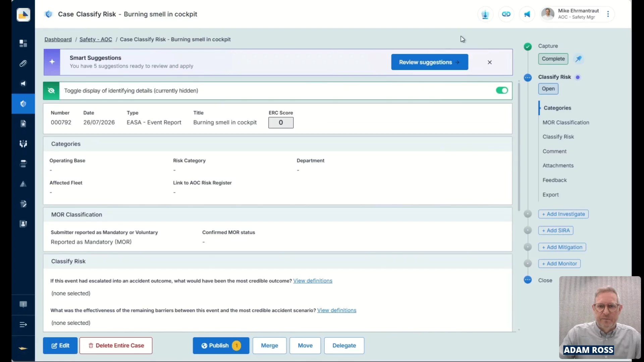This screenshot has height=362, width=644.
Task: Open the blue megaphone announcements header icon
Action: click(x=527, y=14)
